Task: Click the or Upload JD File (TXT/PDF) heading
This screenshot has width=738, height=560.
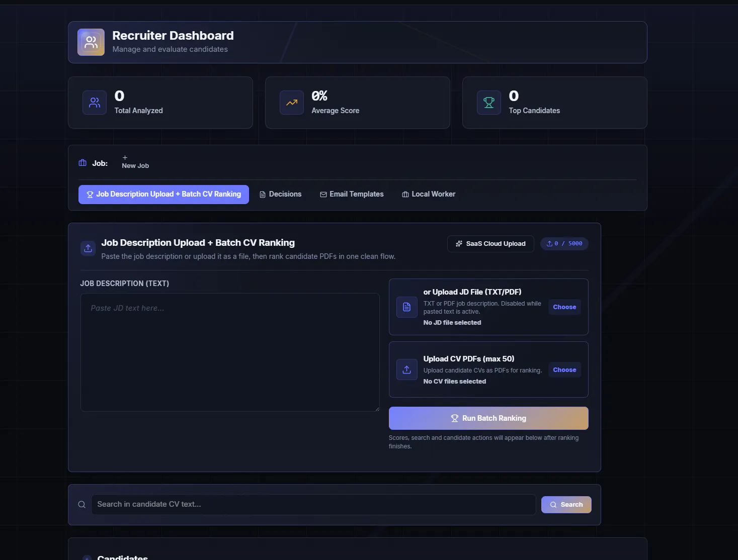Action: coord(472,292)
